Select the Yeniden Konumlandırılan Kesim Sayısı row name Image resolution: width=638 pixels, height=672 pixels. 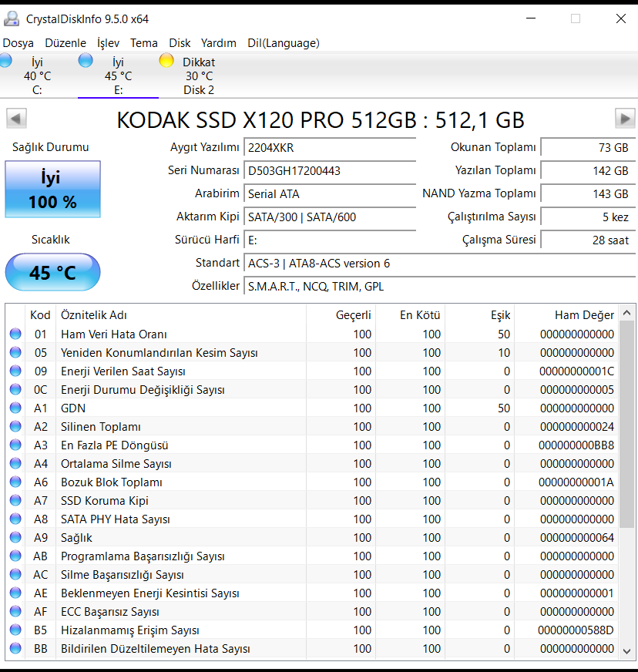(x=159, y=353)
